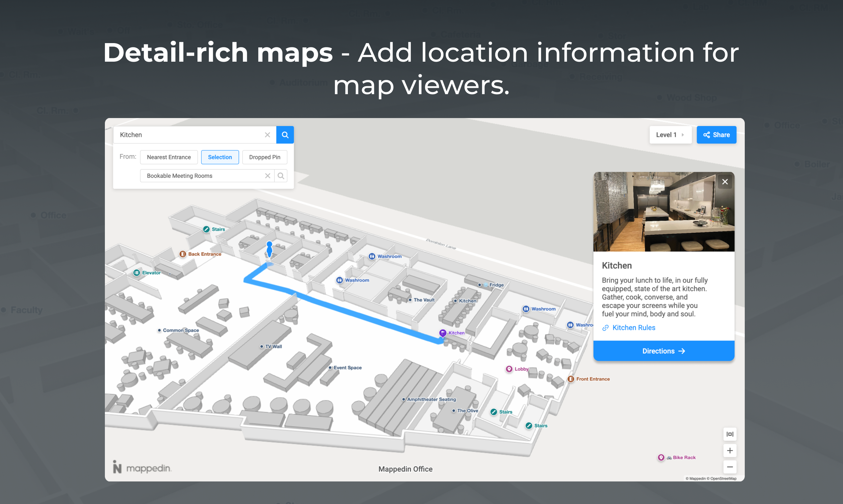Clear the Kitchen search field

tap(268, 135)
